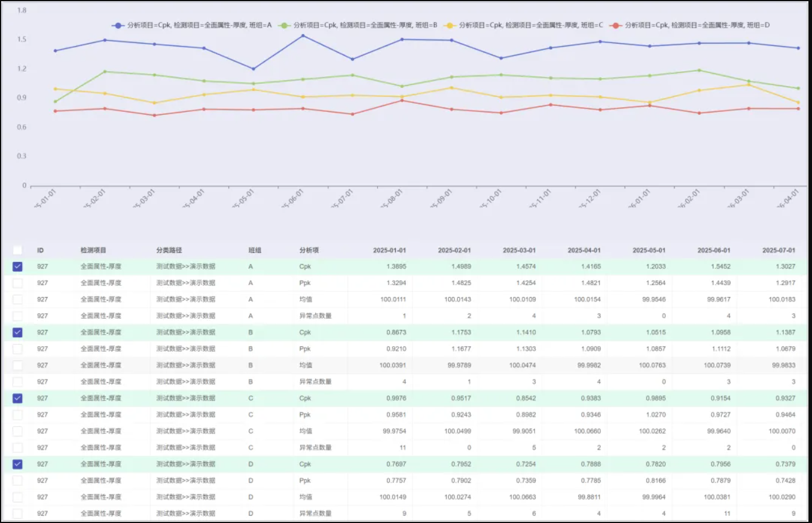Image resolution: width=812 pixels, height=523 pixels.
Task: Click the select-all checkbox in table header
Action: coord(17,250)
